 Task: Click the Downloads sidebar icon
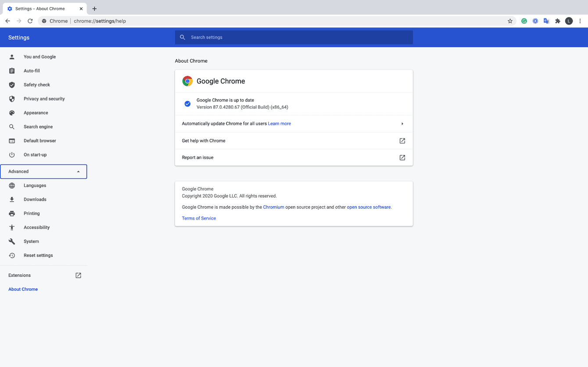pos(12,199)
